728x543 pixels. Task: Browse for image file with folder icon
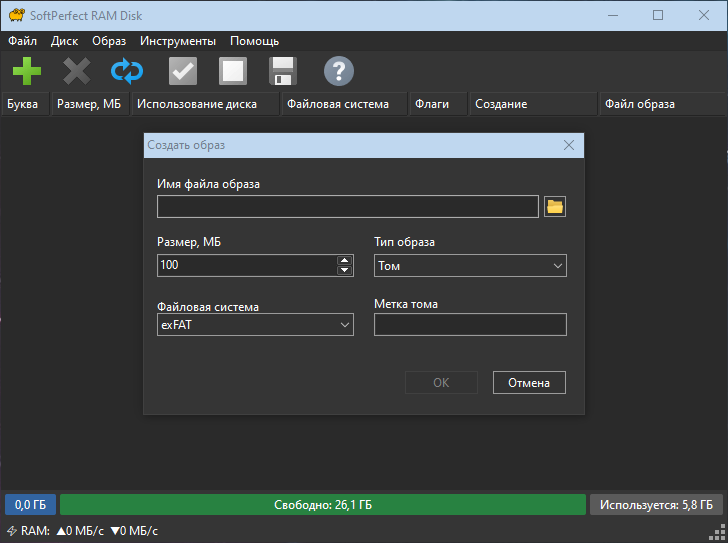click(x=555, y=207)
